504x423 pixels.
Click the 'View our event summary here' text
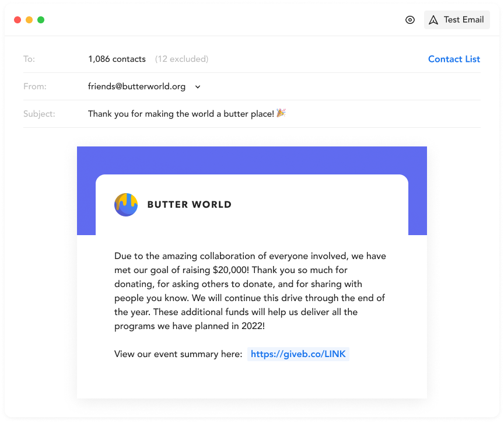tap(178, 354)
